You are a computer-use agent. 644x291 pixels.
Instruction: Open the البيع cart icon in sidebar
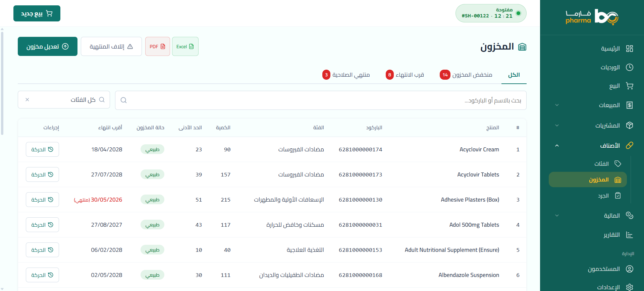(x=629, y=86)
